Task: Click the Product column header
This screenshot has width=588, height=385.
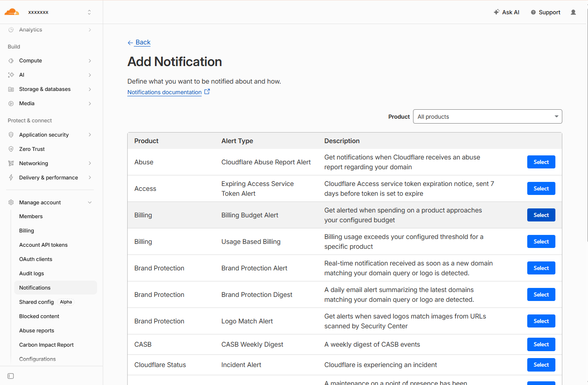Action: (x=146, y=141)
